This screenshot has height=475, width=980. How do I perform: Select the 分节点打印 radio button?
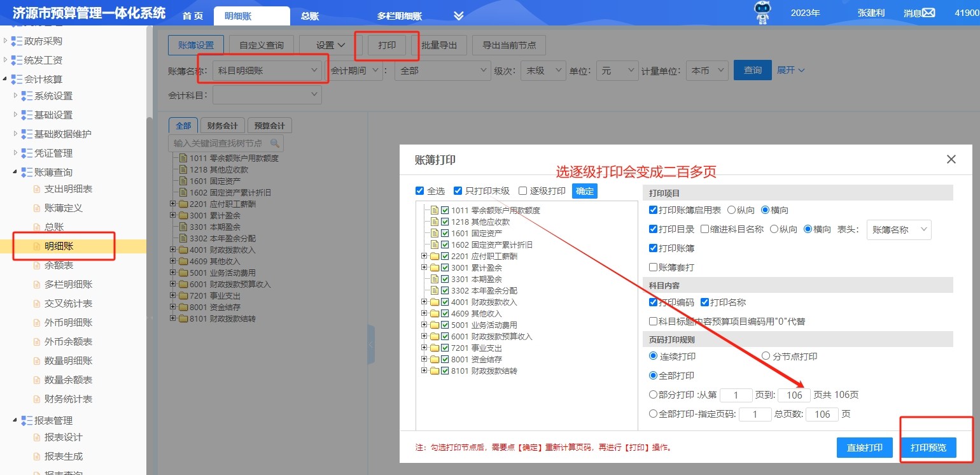pos(766,357)
